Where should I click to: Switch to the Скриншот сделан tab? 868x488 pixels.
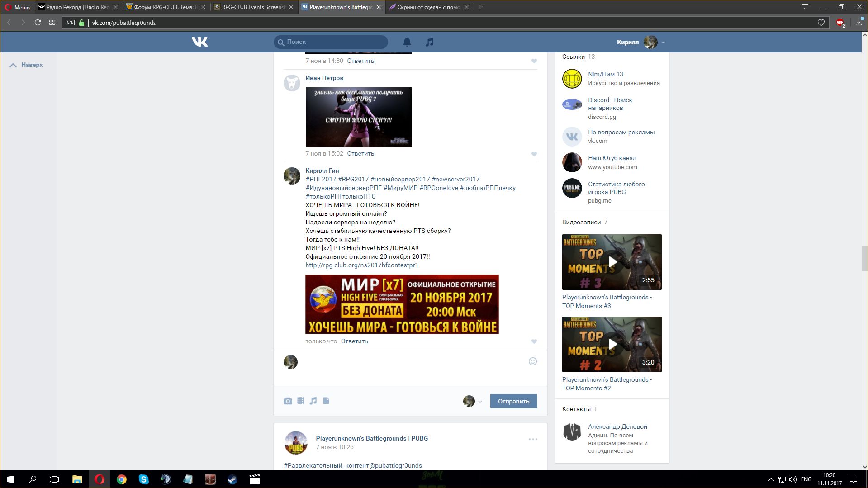tap(428, 7)
